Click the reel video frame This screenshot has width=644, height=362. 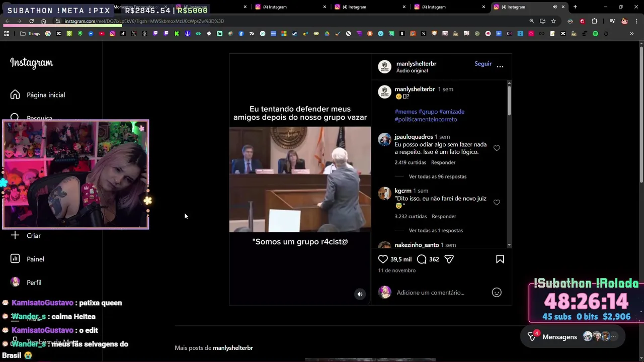tap(300, 179)
